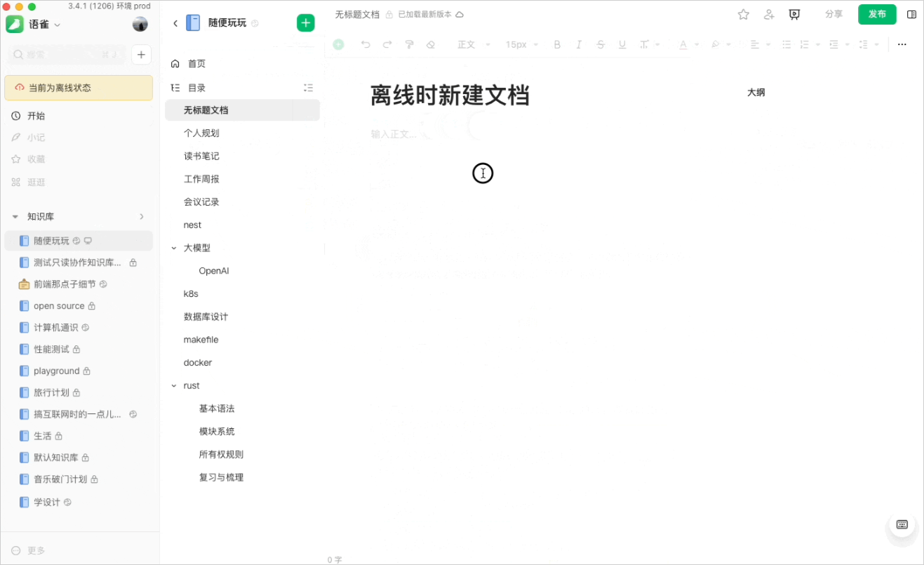Screen dimensions: 924x565
Task: Click the 离线时新建文档 title field
Action: coord(450,95)
